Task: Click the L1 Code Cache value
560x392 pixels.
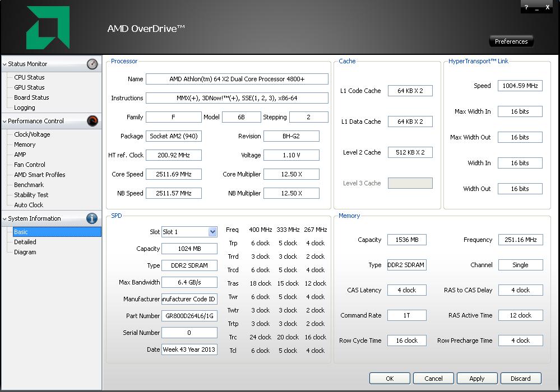Action: click(x=410, y=91)
